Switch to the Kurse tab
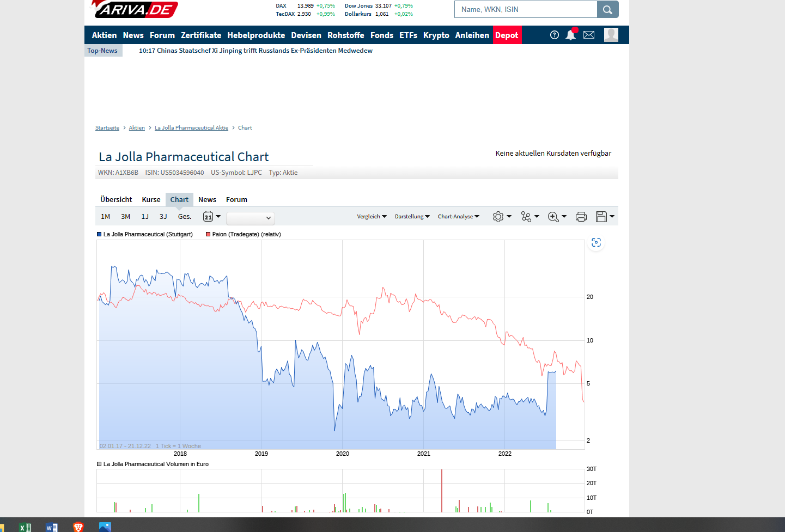Viewport: 785px width, 532px height. [x=151, y=200]
